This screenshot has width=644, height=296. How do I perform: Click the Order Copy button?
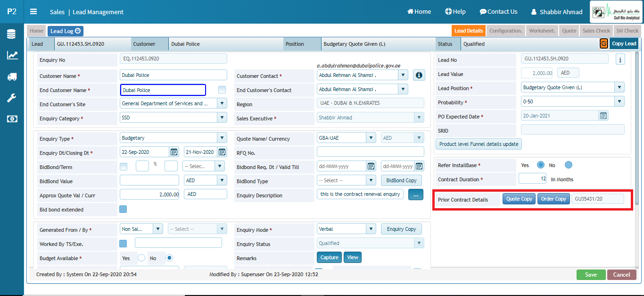[553, 199]
